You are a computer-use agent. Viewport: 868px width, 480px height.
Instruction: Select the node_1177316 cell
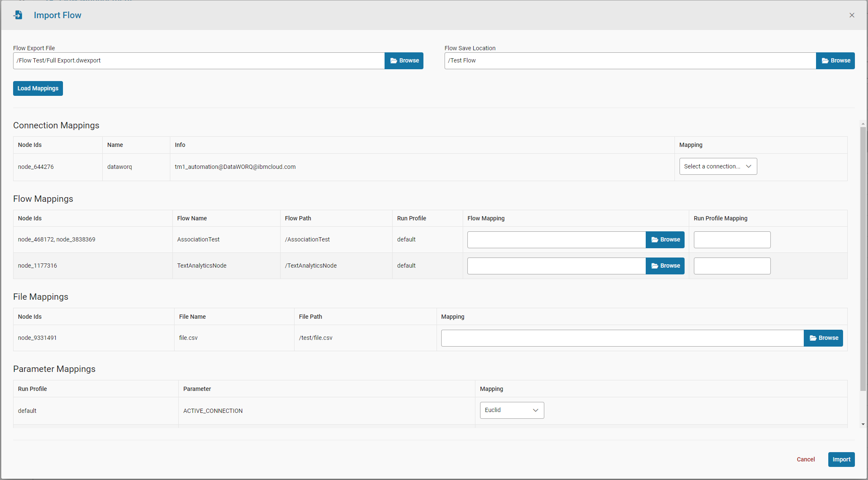(x=93, y=266)
